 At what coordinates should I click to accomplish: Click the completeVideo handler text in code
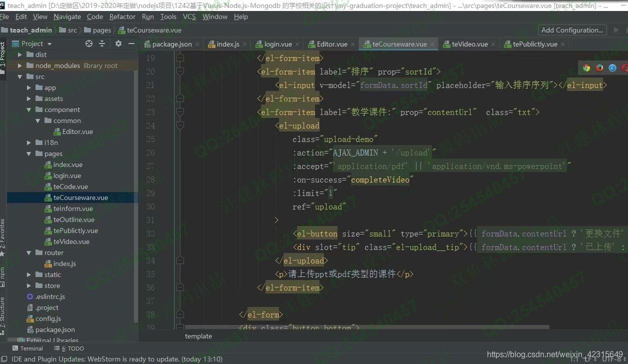tap(380, 179)
